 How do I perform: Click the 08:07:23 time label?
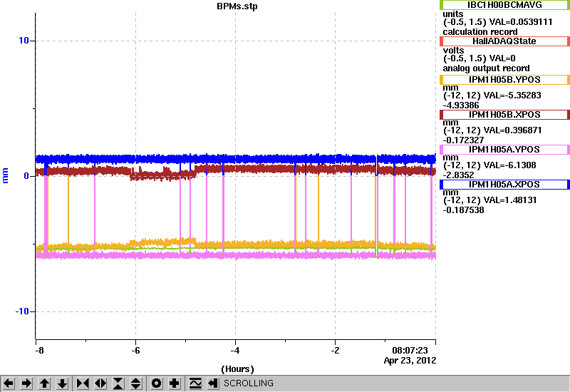coord(410,351)
